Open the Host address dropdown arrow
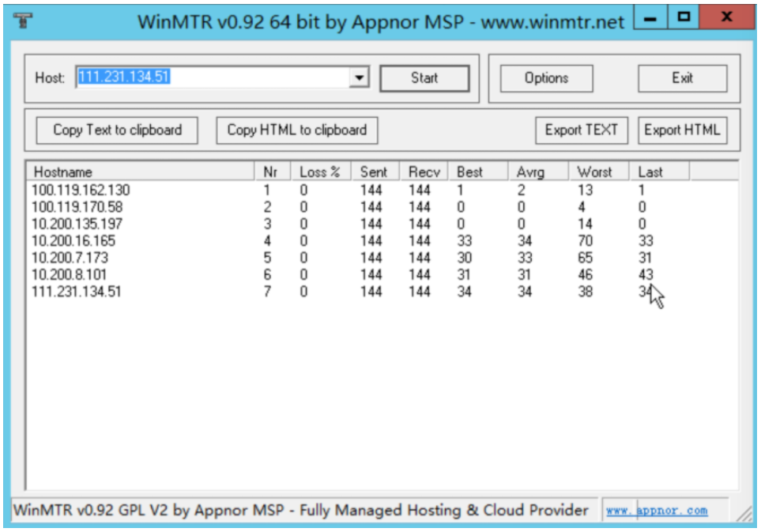Image resolution: width=761 pixels, height=532 pixels. click(359, 77)
